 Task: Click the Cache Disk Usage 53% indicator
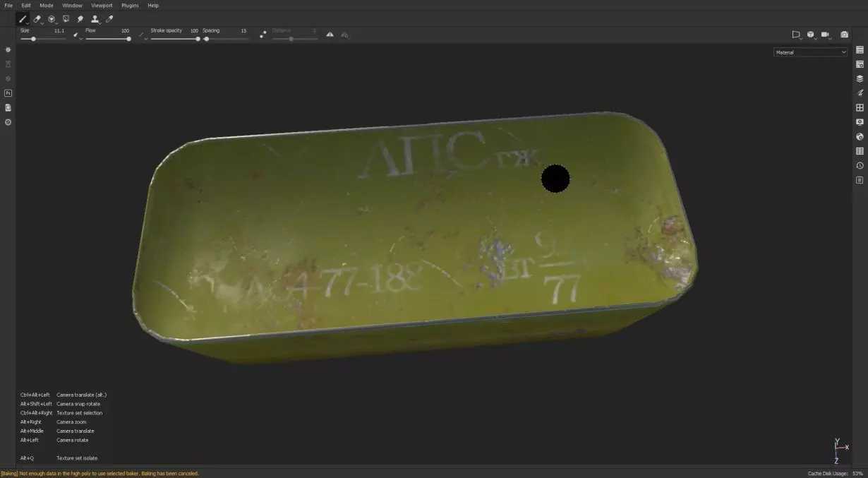pos(836,474)
